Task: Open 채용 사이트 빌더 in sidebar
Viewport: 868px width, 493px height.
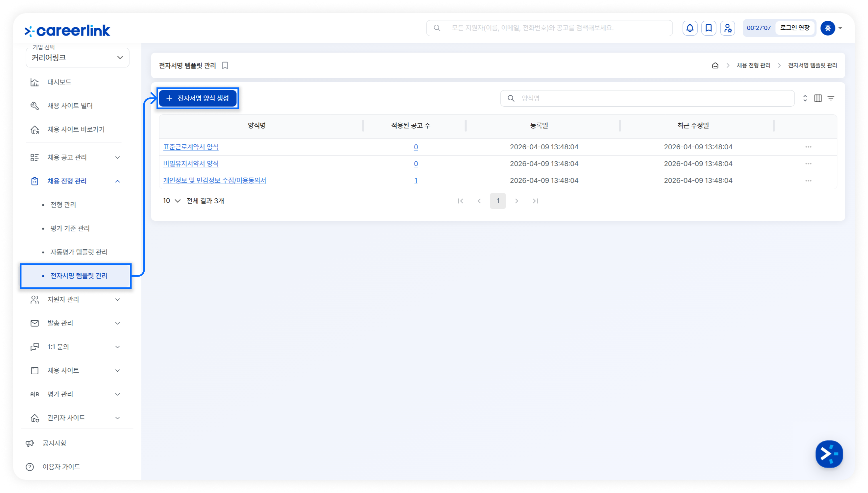Action: [x=70, y=106]
